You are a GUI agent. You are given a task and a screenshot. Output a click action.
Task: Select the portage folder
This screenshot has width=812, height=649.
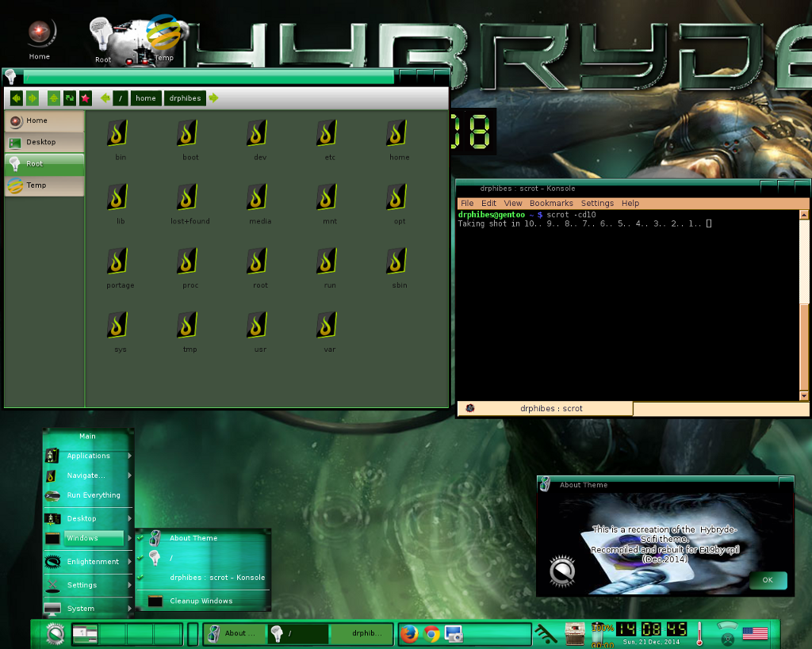click(121, 268)
